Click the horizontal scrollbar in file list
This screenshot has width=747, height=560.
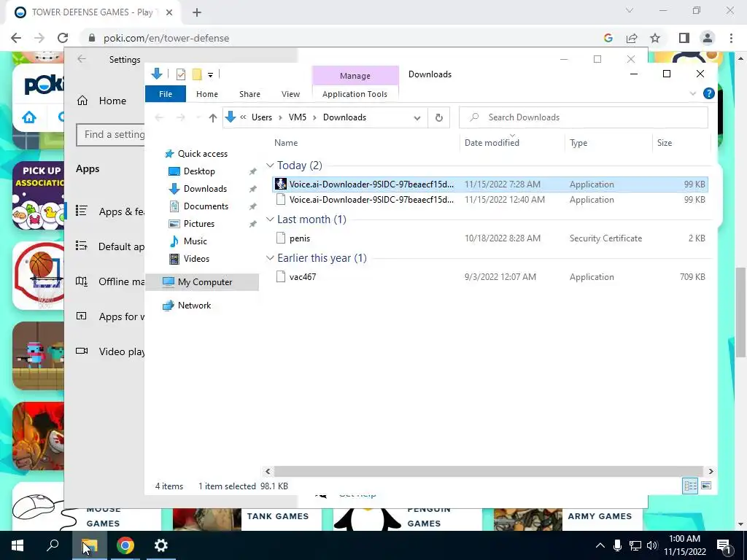click(489, 471)
